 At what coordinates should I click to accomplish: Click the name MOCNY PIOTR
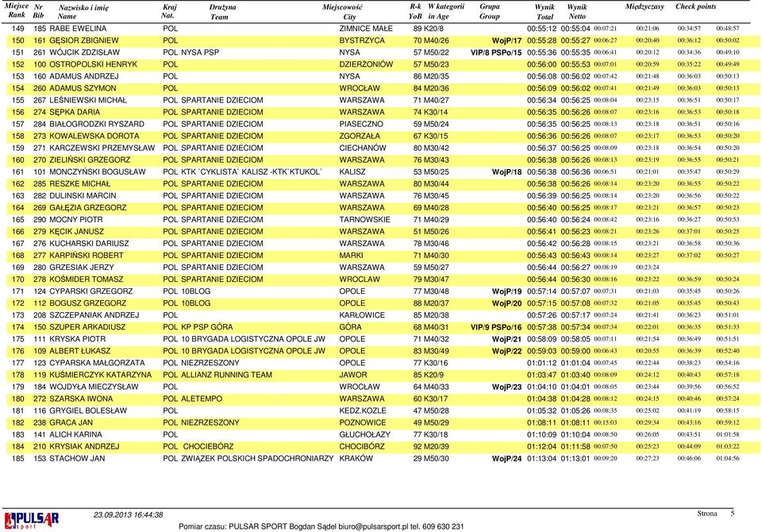(76, 219)
